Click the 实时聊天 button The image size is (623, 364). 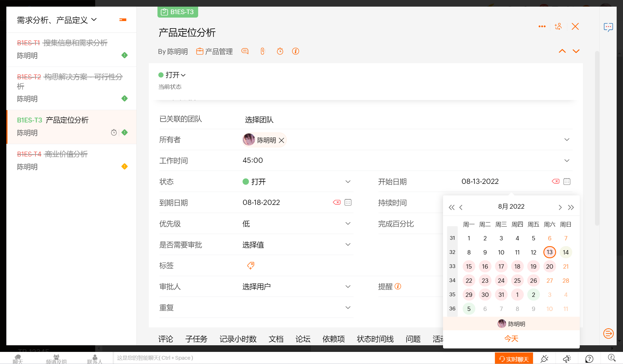514,359
